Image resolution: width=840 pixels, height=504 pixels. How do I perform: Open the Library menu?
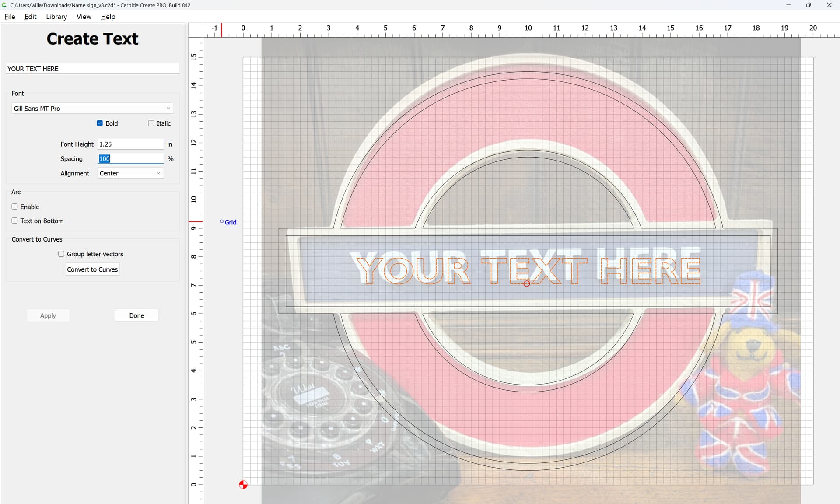click(56, 17)
